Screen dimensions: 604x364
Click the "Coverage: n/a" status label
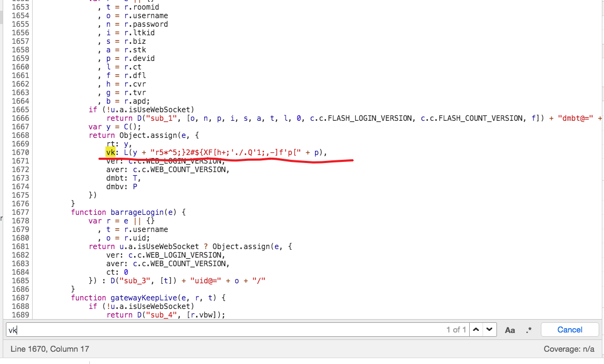tap(569, 349)
